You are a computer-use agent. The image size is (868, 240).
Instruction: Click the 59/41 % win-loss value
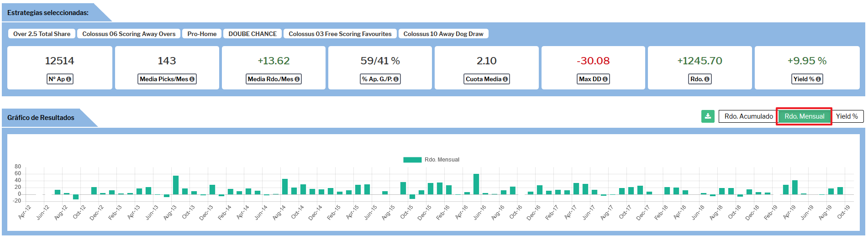coord(380,61)
